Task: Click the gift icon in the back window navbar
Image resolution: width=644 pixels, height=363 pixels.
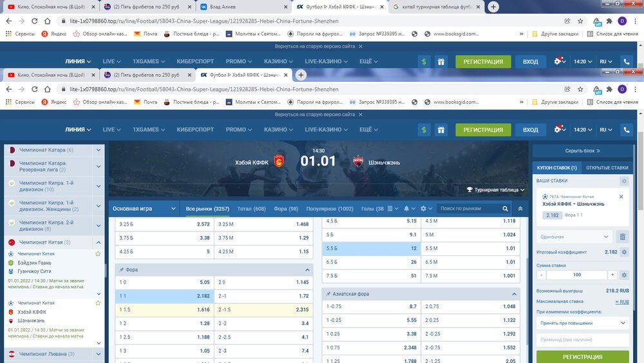Action: [440, 62]
